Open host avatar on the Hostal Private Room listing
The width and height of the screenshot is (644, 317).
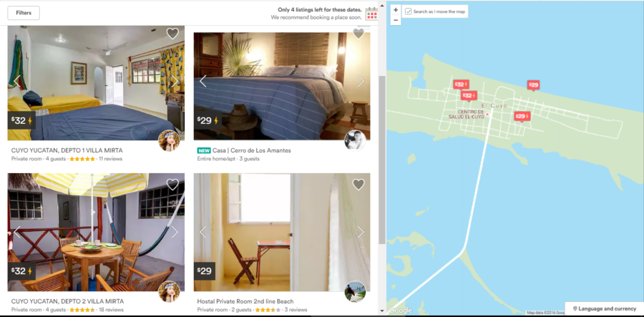tap(355, 292)
